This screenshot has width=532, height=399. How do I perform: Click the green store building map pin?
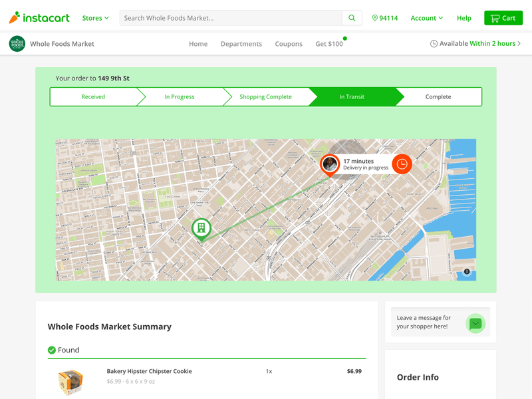click(x=201, y=229)
